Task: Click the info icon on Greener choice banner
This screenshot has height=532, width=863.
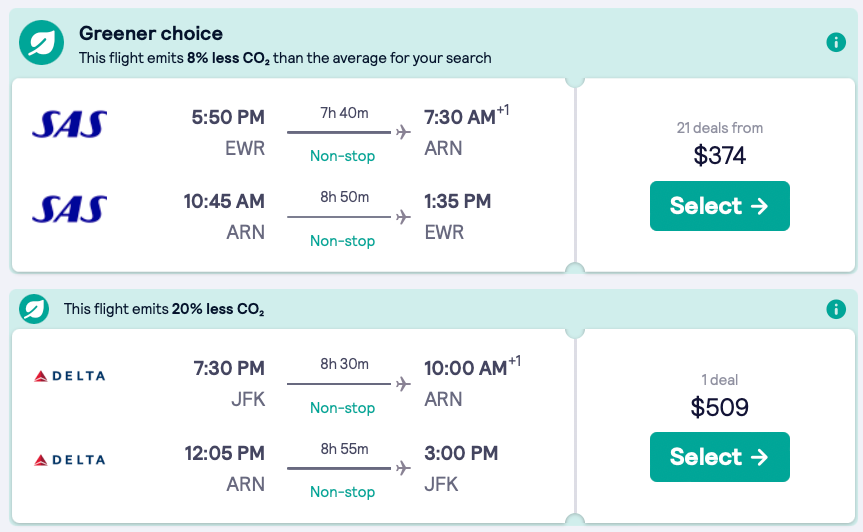Action: [x=836, y=42]
